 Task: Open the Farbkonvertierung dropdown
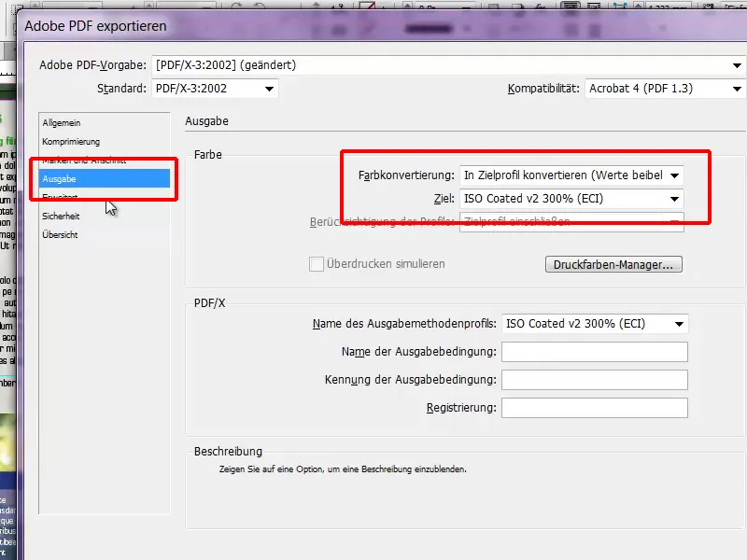tap(571, 175)
